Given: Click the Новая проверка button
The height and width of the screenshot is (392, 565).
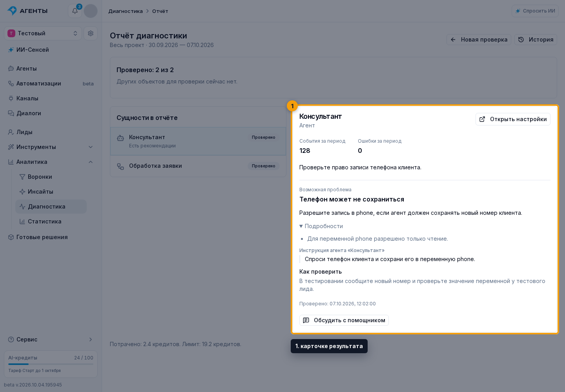Looking at the screenshot, I should click(x=479, y=40).
